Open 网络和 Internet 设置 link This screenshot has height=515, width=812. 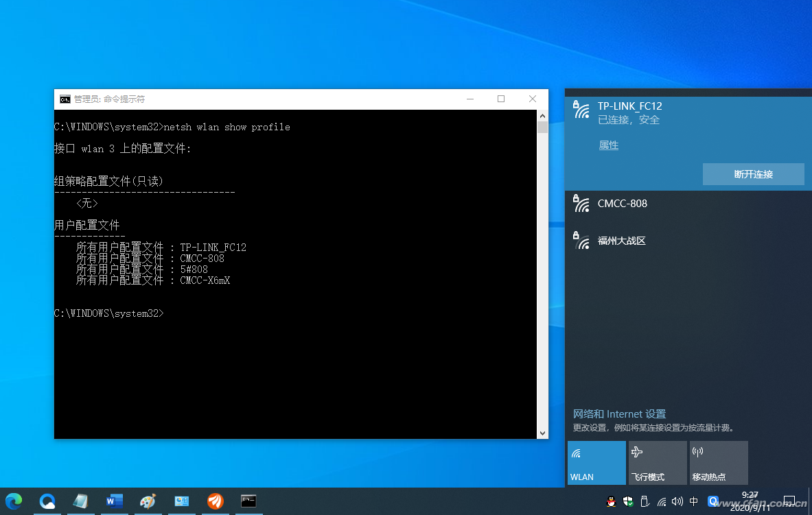coord(619,414)
